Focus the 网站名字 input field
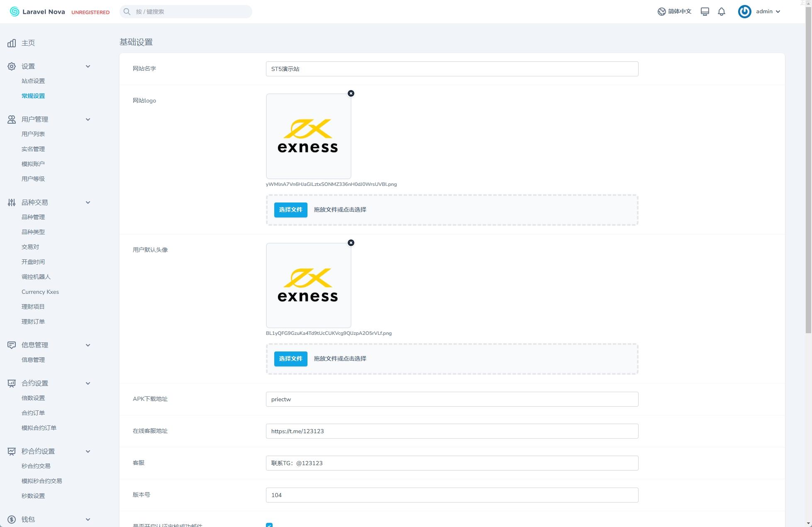812x527 pixels. 452,69
